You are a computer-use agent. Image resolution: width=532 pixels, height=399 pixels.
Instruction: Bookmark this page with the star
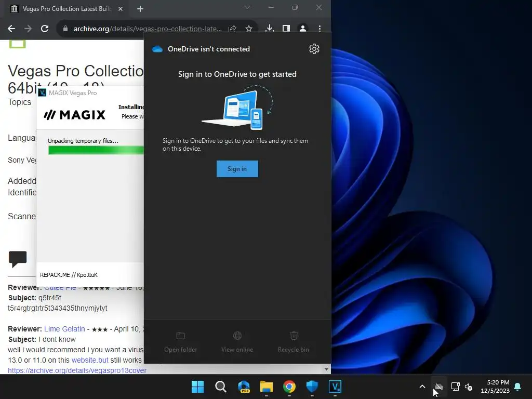click(x=249, y=29)
